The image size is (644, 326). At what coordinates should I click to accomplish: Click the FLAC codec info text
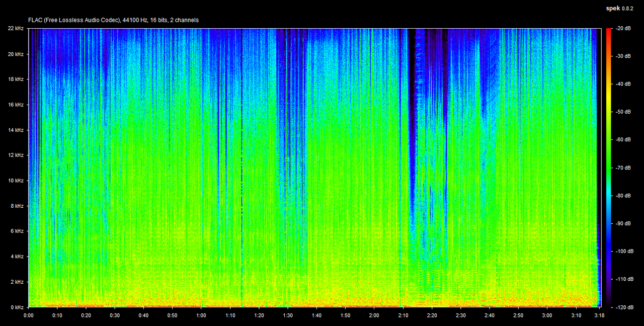point(113,20)
